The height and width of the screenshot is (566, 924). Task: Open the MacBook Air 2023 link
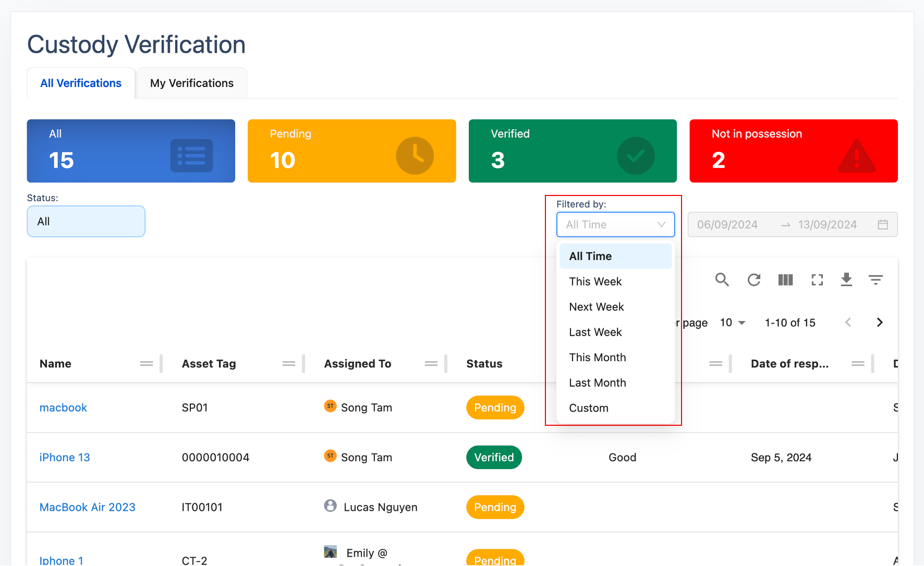pyautogui.click(x=87, y=507)
